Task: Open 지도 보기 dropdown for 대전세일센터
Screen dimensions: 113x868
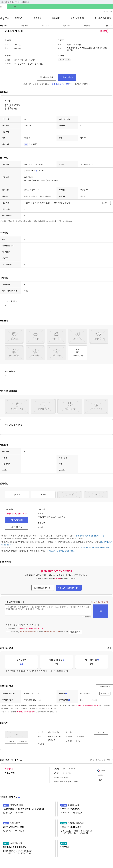Action: 105,693
